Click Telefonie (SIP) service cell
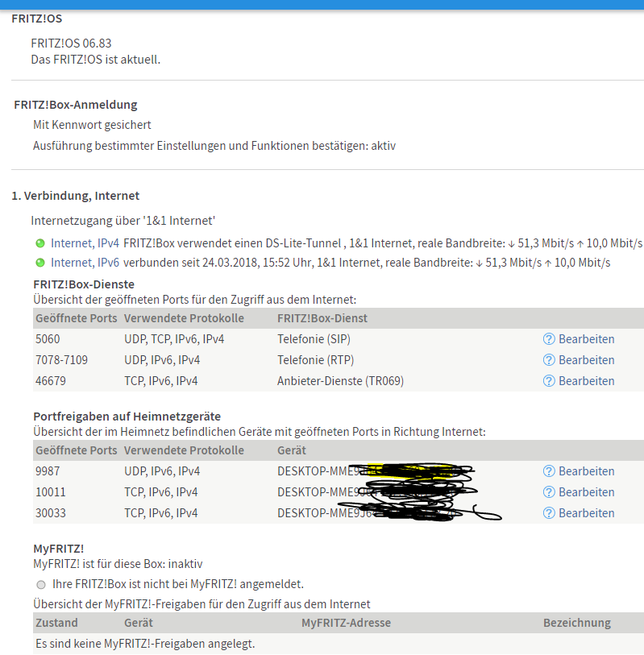The height and width of the screenshot is (655, 644). click(x=314, y=338)
